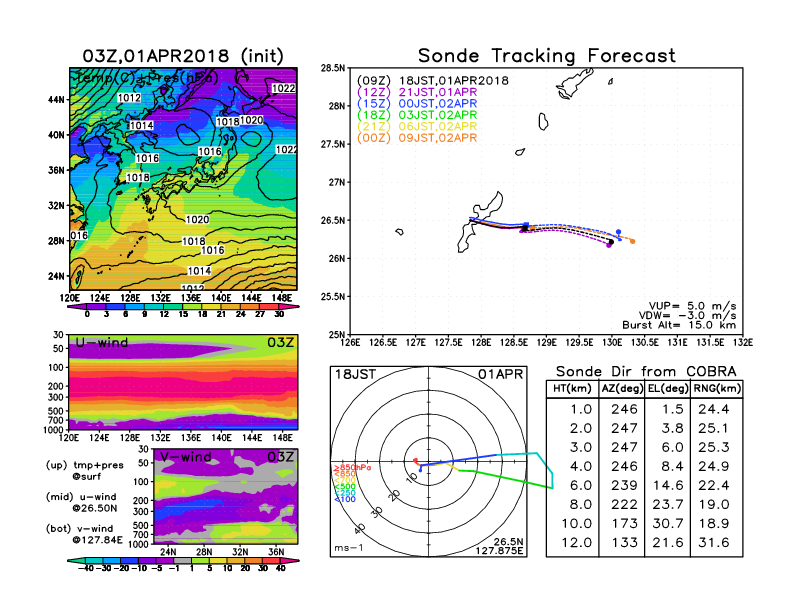Click the range value 31.6 in table

(x=714, y=542)
